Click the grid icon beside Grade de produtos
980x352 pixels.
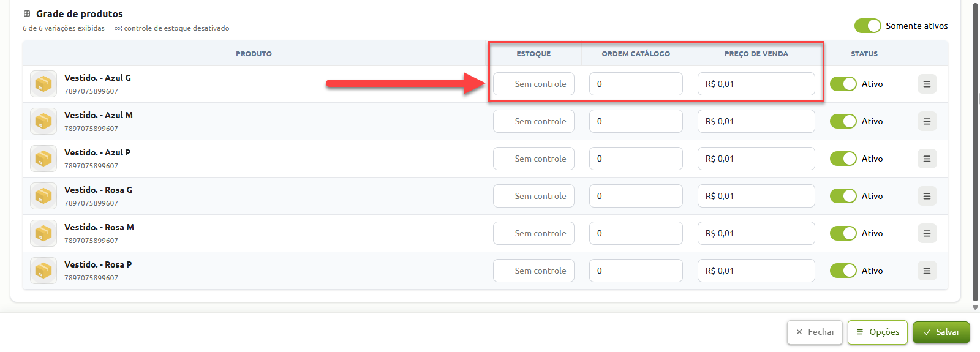(x=27, y=13)
